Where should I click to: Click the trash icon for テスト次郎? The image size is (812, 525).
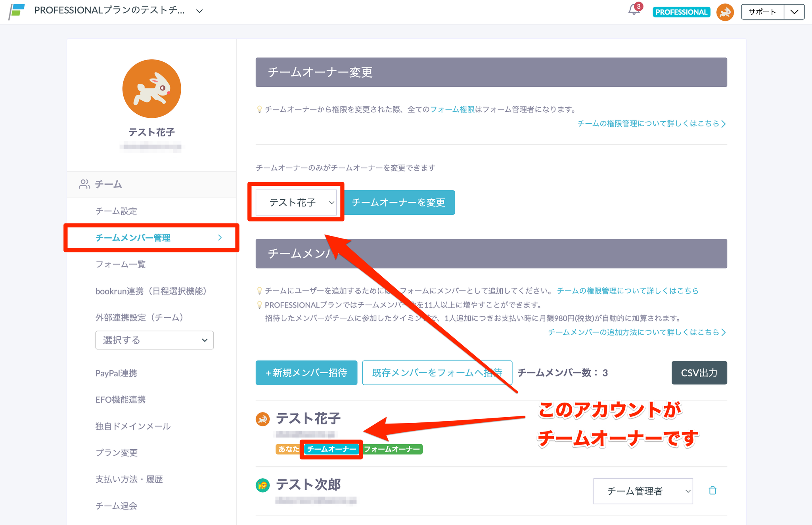coord(712,491)
